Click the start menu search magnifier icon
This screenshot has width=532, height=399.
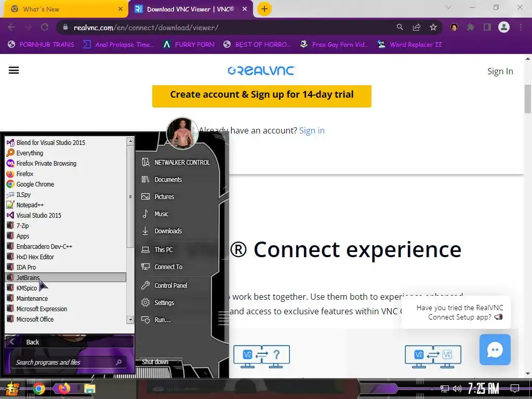pyautogui.click(x=118, y=362)
